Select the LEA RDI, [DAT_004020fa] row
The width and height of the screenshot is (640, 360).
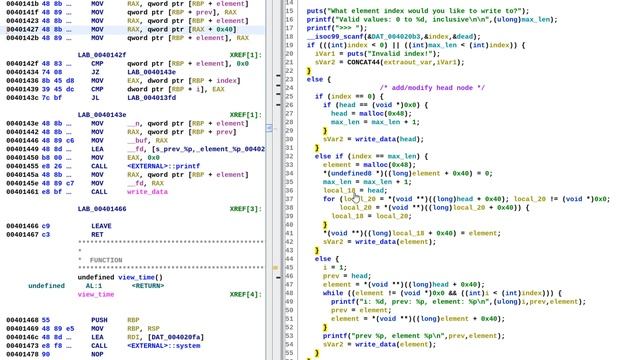[105, 338]
